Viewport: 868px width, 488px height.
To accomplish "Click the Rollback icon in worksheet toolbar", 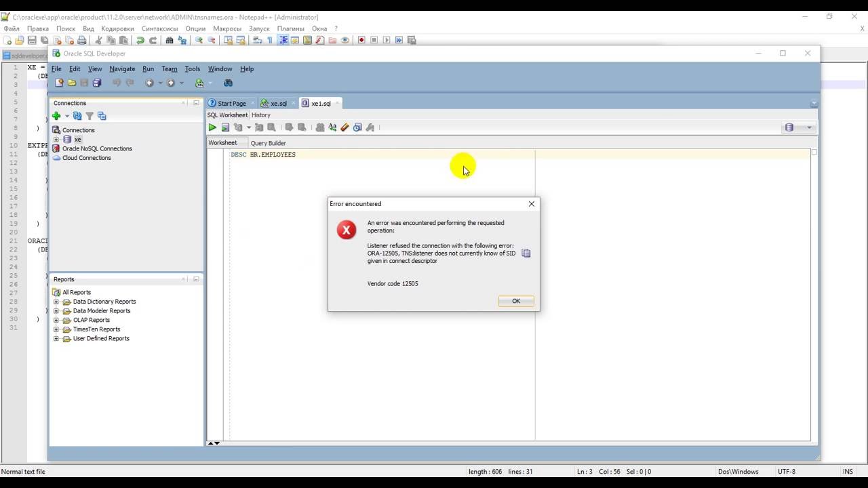I will (x=302, y=127).
